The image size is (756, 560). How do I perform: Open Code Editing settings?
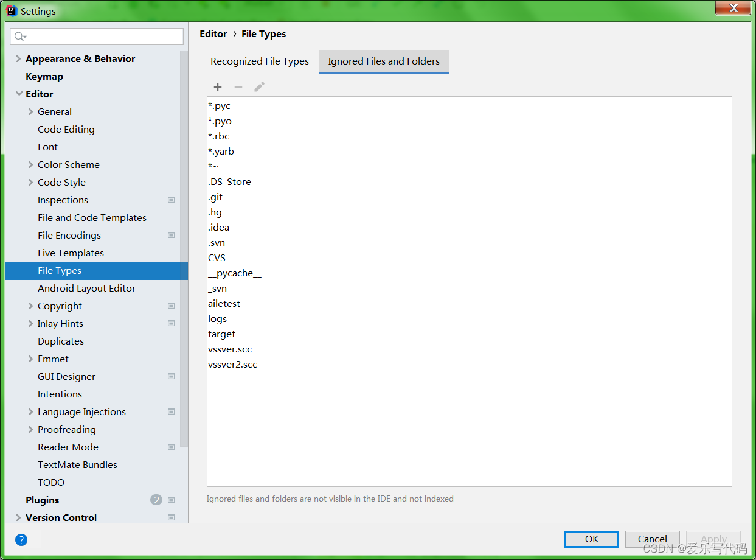66,129
